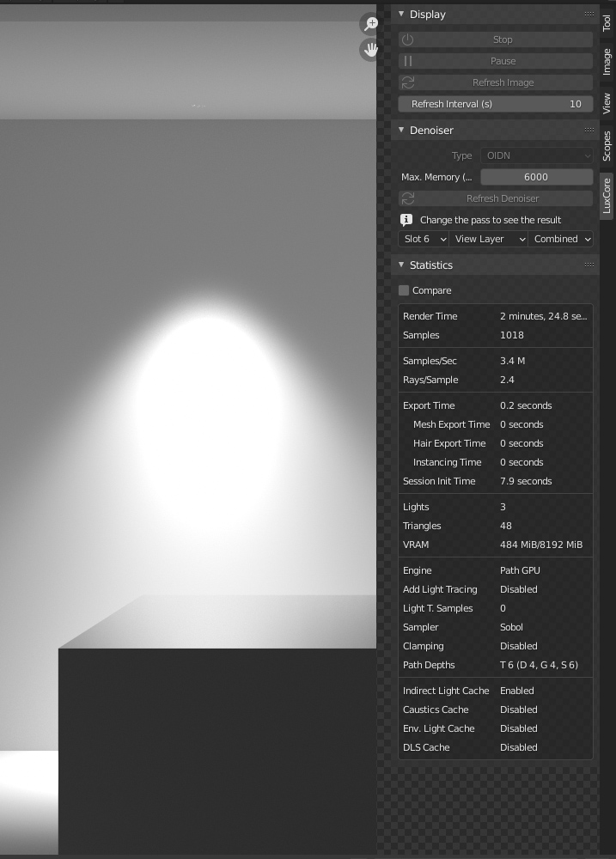Open the Slot 6 render slot dropdown
The image size is (616, 859).
424,239
